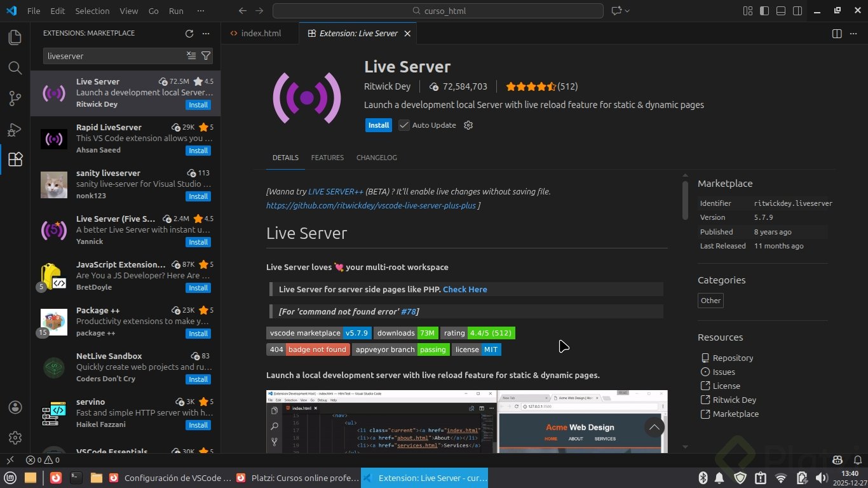Open the File menu
868x488 pixels.
(34, 11)
